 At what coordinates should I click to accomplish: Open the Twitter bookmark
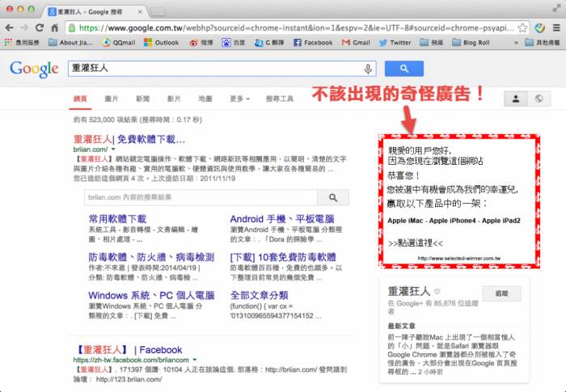tap(395, 43)
